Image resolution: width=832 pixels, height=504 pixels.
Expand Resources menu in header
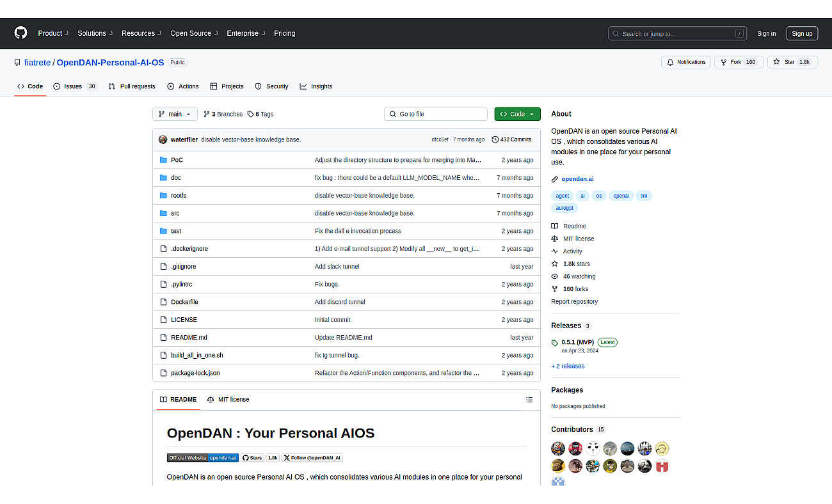141,33
